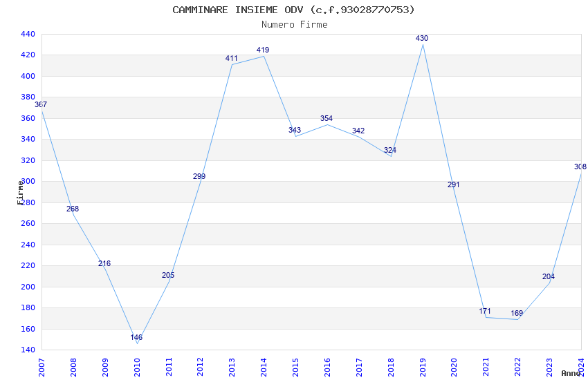Select data label 324 for 2018
The image size is (588, 380).
click(x=390, y=150)
